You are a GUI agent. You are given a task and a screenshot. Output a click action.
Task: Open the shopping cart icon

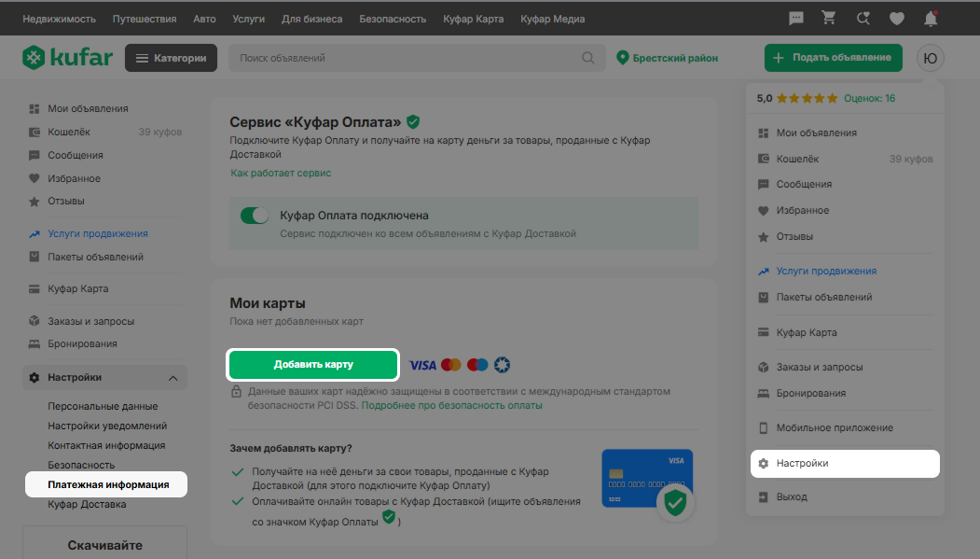[x=829, y=18]
